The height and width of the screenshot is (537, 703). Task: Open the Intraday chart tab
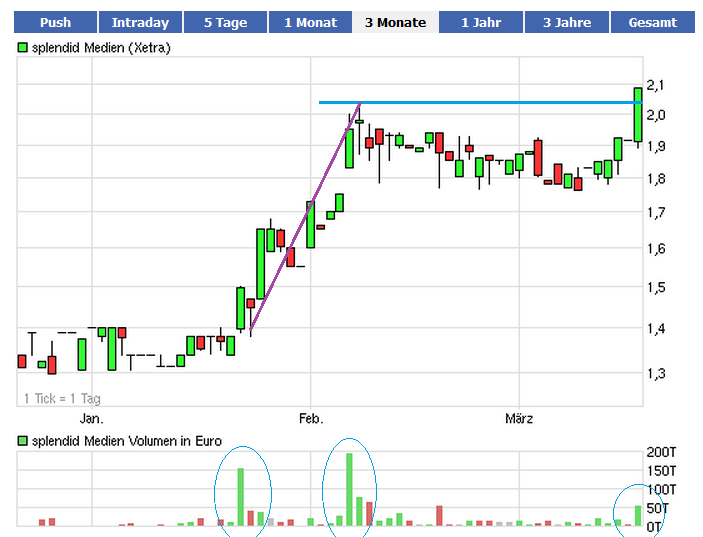(140, 22)
